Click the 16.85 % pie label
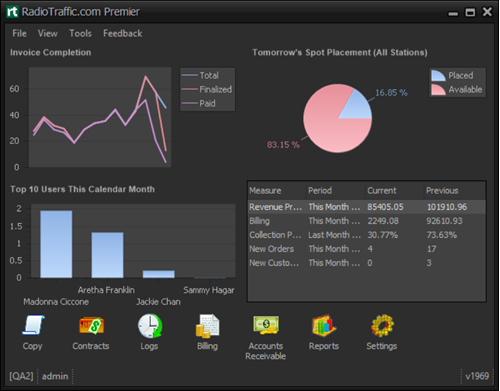 pos(391,92)
